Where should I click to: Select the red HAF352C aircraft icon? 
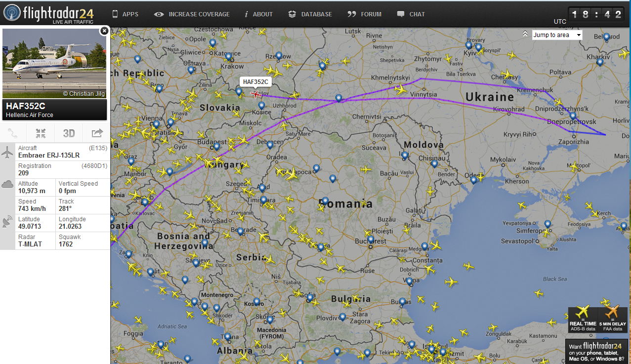click(x=256, y=93)
